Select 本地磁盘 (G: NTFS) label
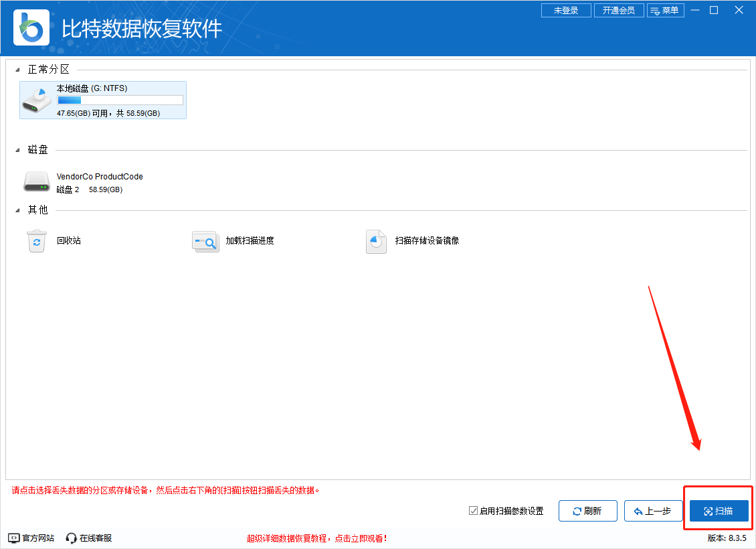Viewport: 756px width, 549px height. [x=92, y=88]
